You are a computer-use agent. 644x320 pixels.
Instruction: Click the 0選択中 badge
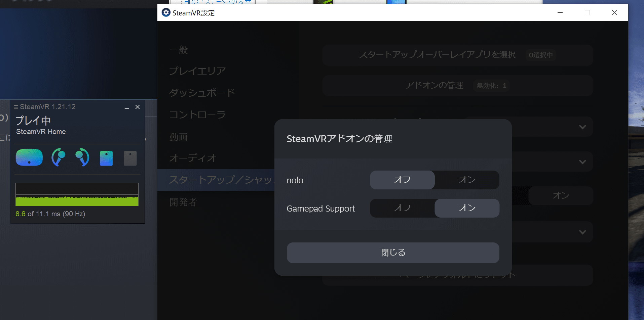coord(541,55)
